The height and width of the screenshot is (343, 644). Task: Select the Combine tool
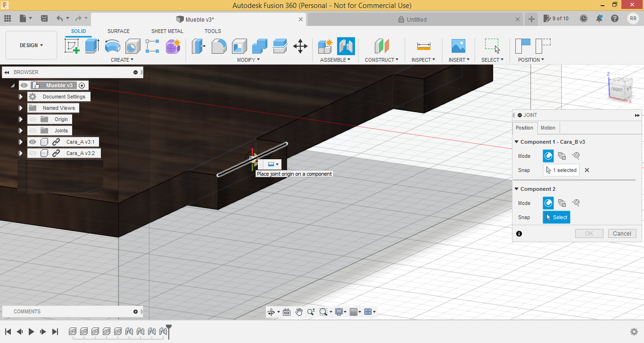(x=260, y=46)
